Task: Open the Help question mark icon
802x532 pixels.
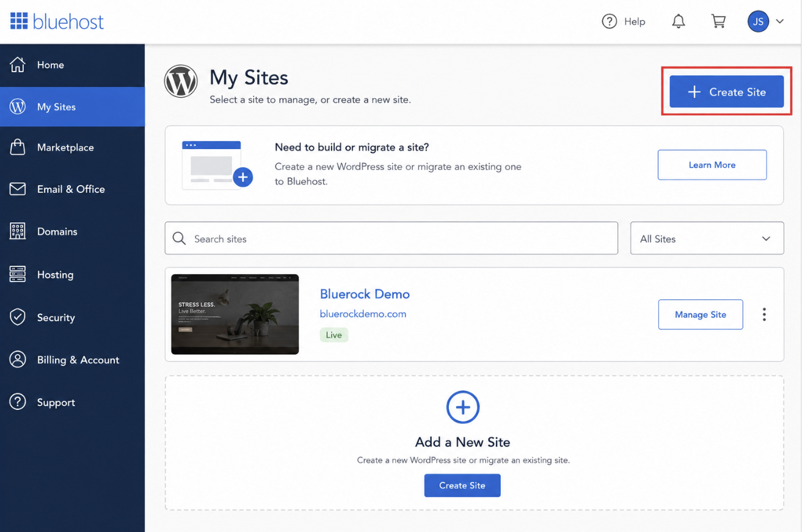Action: (x=609, y=21)
